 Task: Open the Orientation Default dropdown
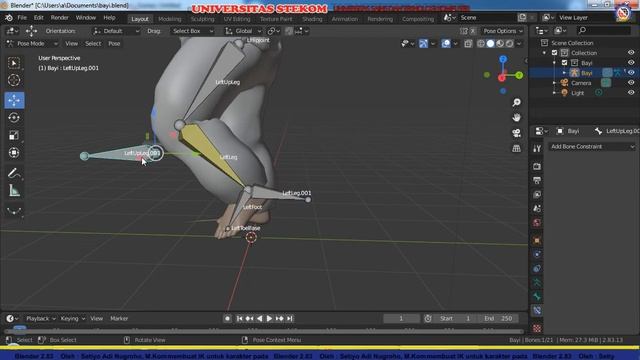(x=116, y=31)
